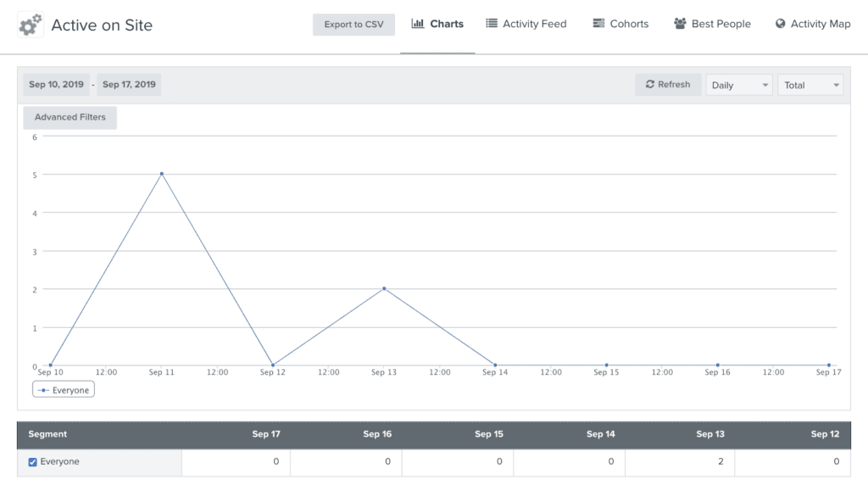Viewport: 868px width, 496px height.
Task: Click the globe icon for Activity Map
Action: tap(780, 23)
